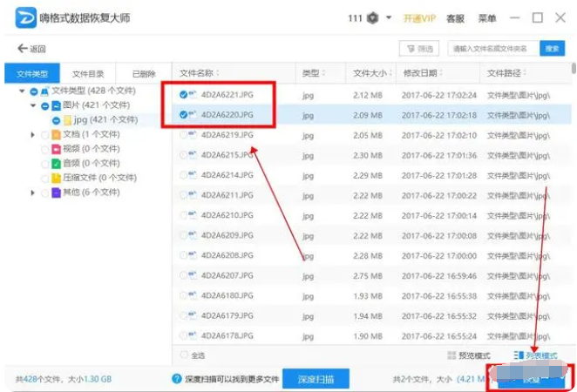Collapse the 图片 (421) tree node
The width and height of the screenshot is (577, 392).
[33, 105]
